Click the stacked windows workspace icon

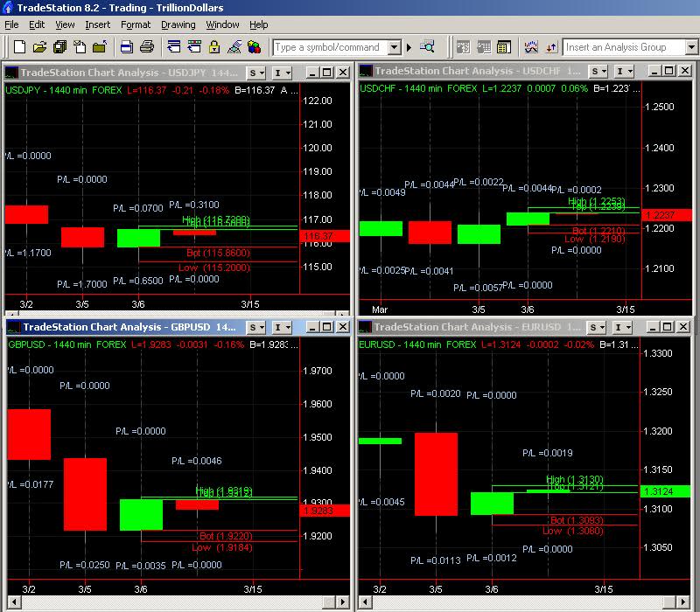pos(59,47)
